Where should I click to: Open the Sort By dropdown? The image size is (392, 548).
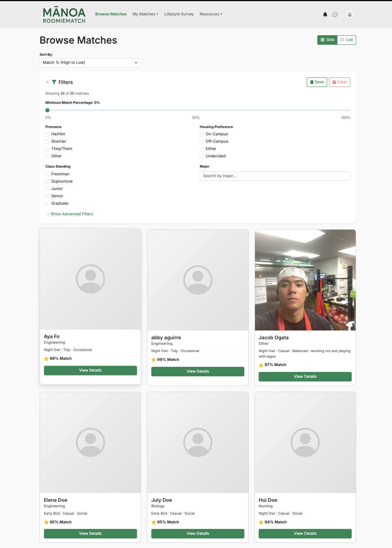pyautogui.click(x=90, y=63)
